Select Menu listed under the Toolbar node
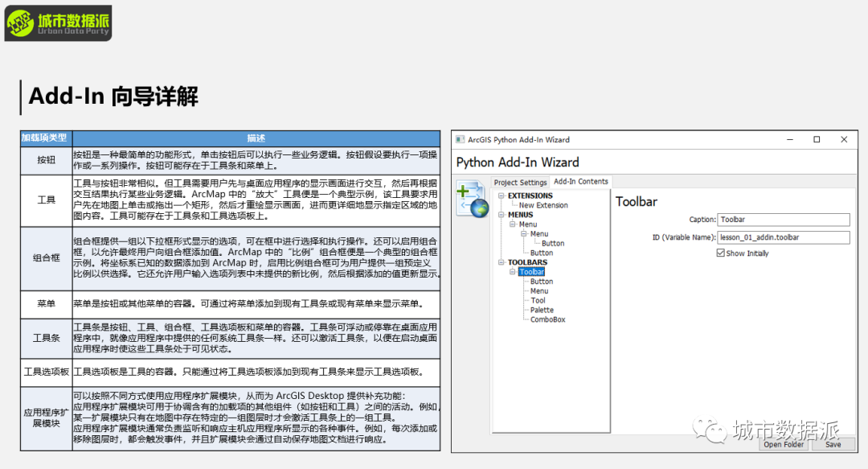868x469 pixels. [x=539, y=291]
